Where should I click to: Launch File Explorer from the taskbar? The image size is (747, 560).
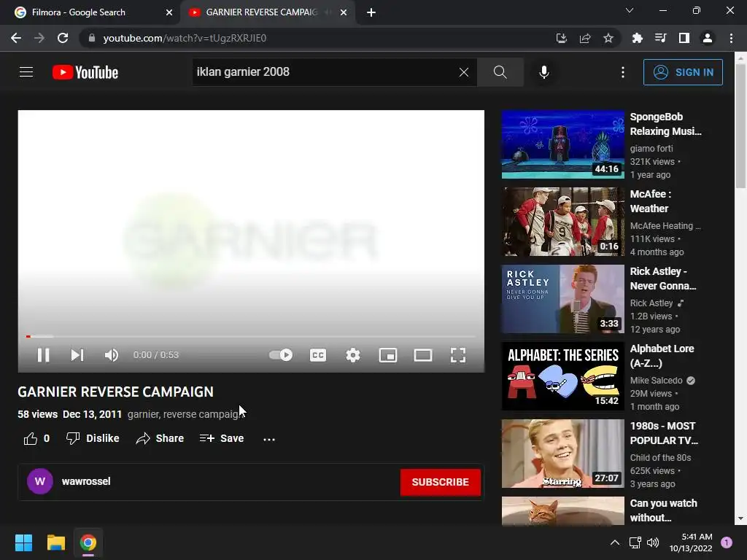click(x=55, y=542)
